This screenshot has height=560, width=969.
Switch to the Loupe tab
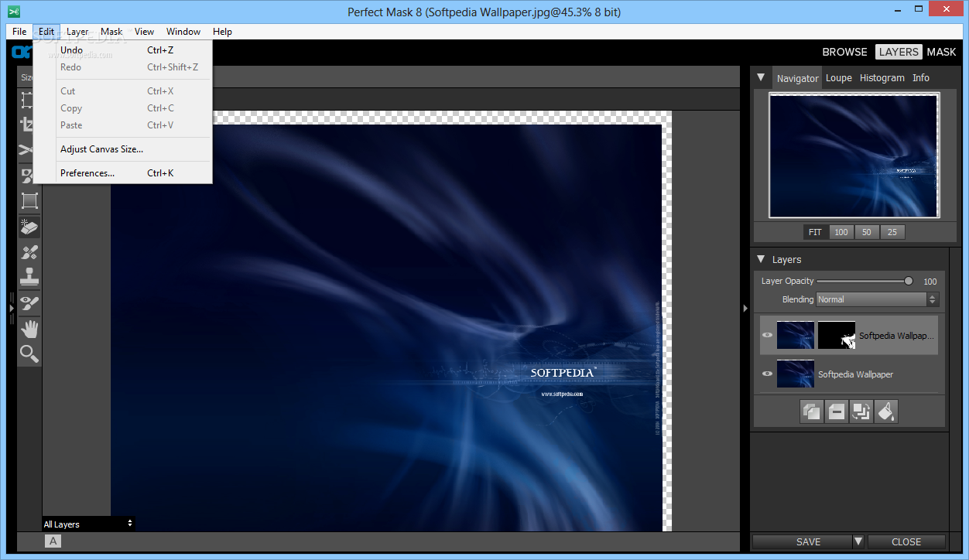[x=838, y=78]
